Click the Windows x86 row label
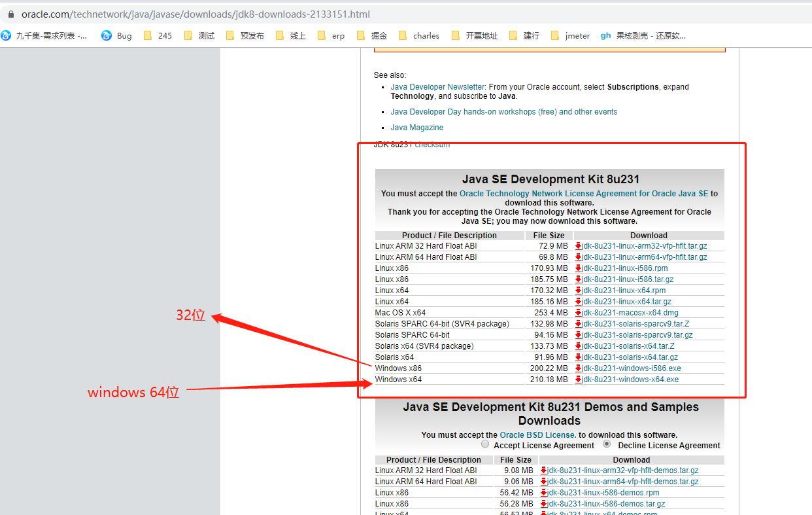The image size is (812, 515). tap(398, 368)
